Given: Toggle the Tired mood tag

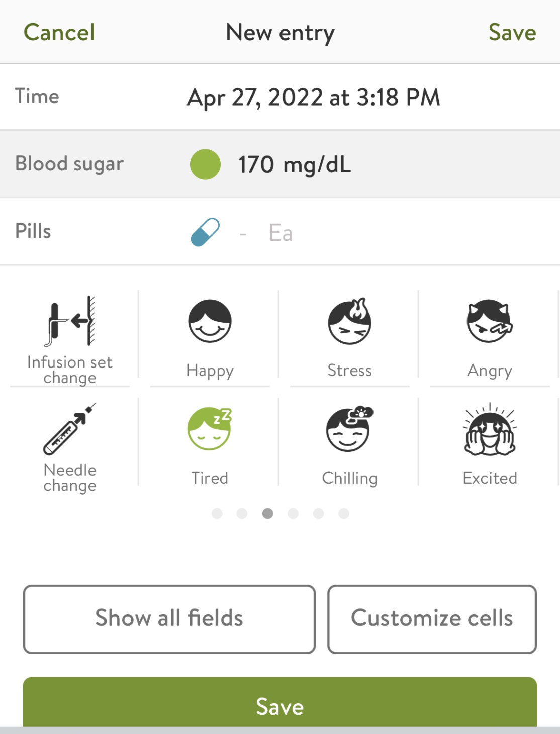Looking at the screenshot, I should [x=210, y=429].
